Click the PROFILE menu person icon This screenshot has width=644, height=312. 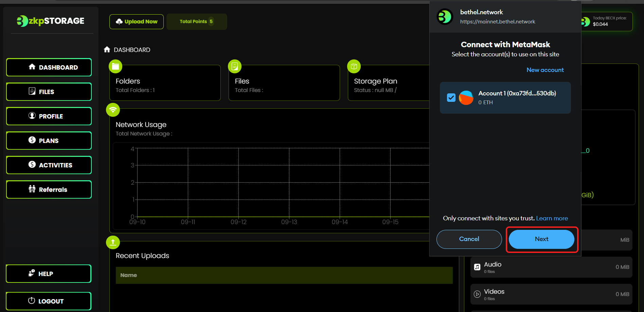32,115
